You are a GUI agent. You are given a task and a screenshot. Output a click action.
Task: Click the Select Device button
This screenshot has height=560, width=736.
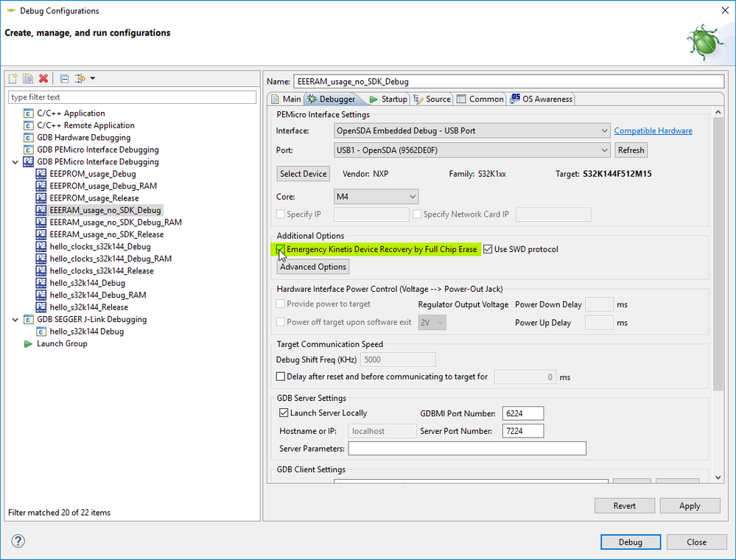pos(304,174)
